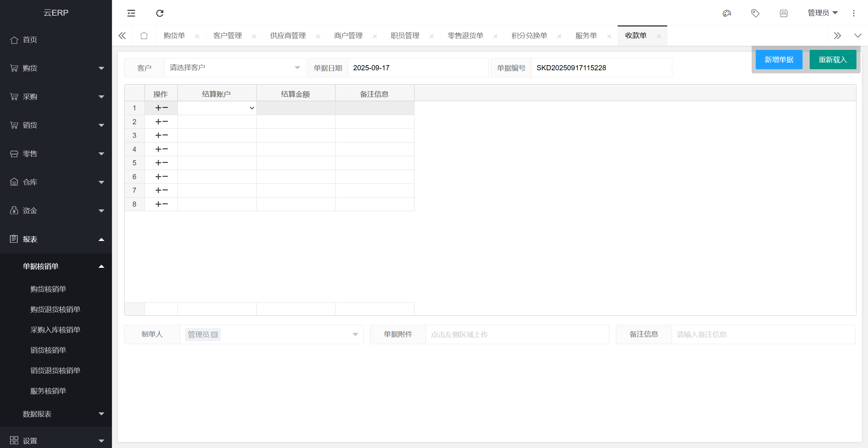Click the tag icon in the top bar
Screen dimensions: 868x448
(755, 13)
